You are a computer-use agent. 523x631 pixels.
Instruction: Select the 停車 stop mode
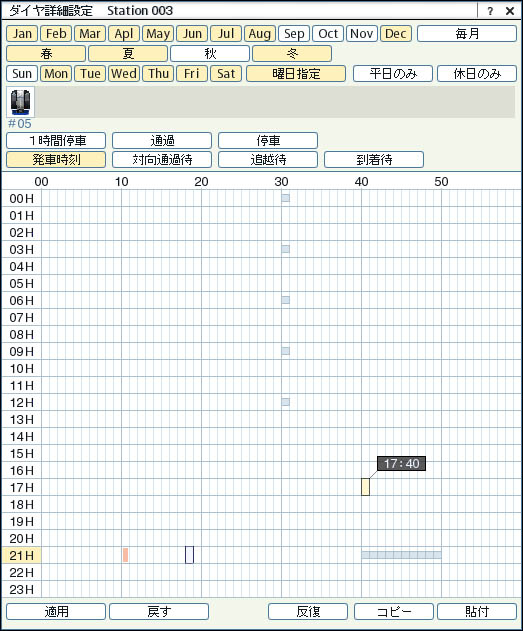tap(268, 141)
